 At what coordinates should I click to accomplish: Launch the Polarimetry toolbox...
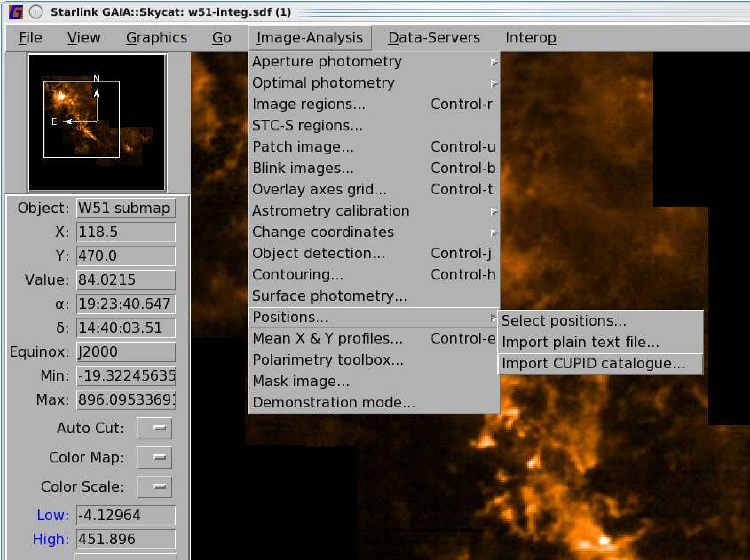coord(374,360)
